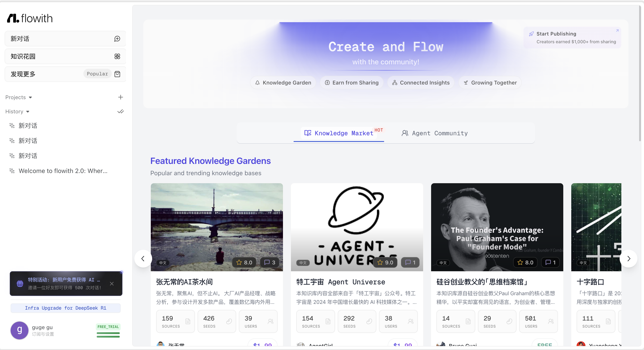Open the second 新对话 history item
This screenshot has height=350, width=644.
pyautogui.click(x=28, y=141)
